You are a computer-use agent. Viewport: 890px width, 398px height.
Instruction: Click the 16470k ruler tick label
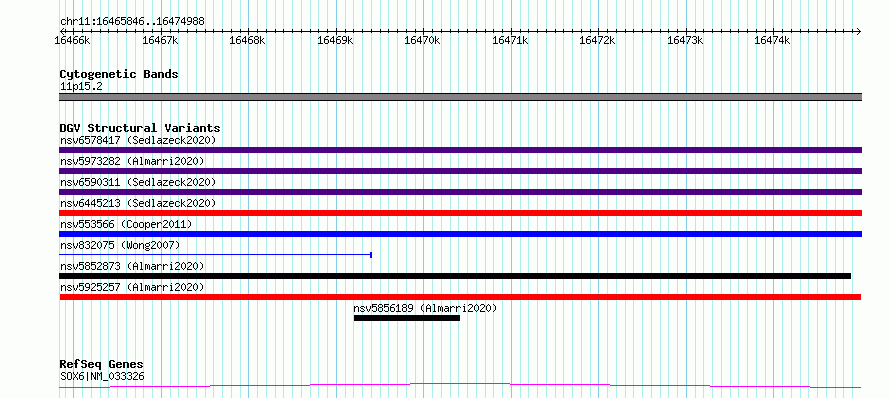click(x=422, y=40)
